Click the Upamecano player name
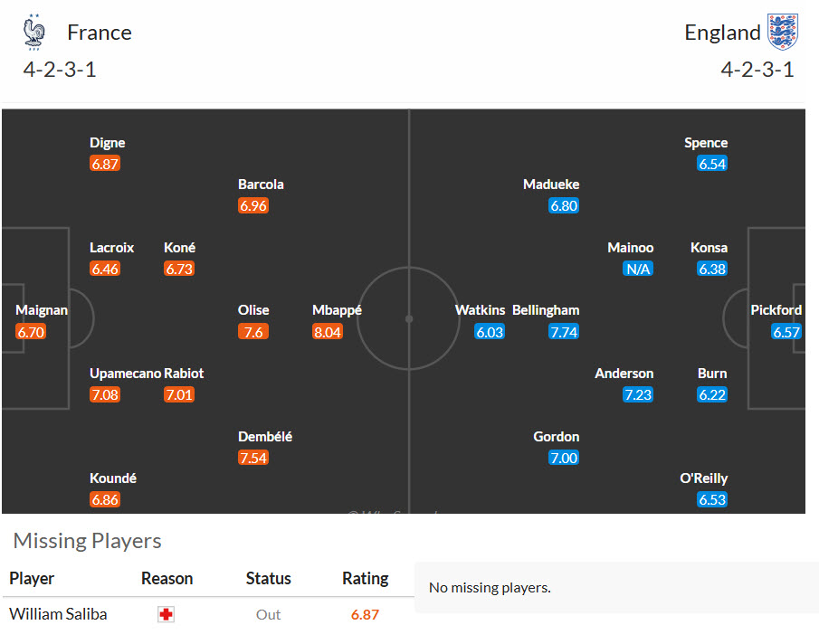 (x=126, y=374)
